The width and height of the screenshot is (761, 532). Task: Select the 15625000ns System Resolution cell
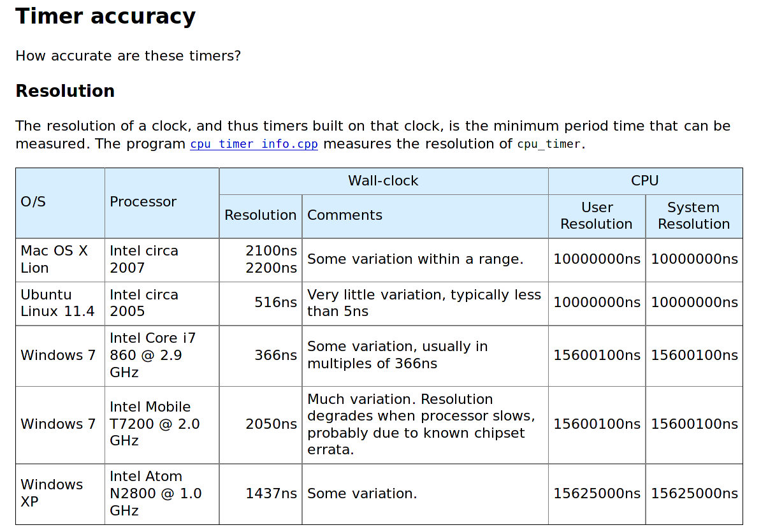[x=693, y=494]
